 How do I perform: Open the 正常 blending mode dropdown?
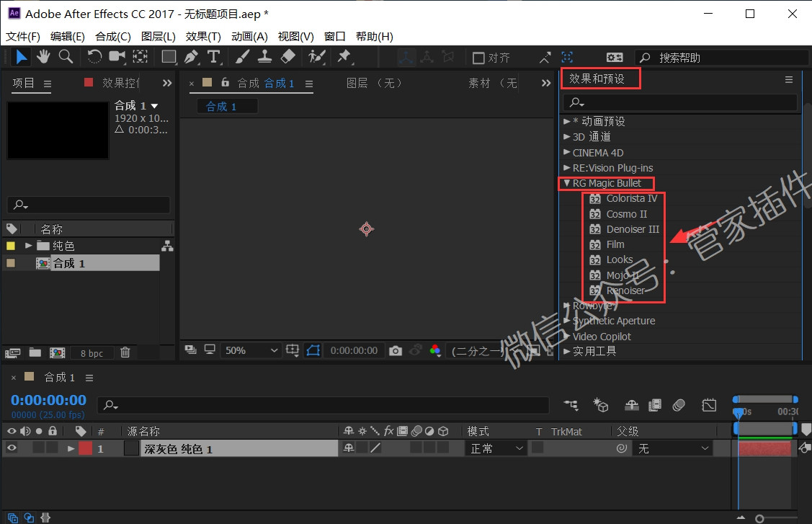[496, 448]
